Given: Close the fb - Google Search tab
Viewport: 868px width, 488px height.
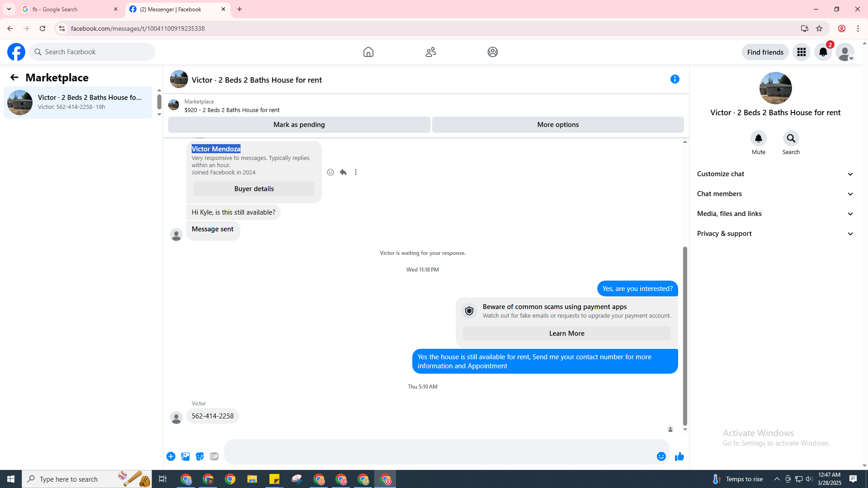Looking at the screenshot, I should click(x=116, y=9).
